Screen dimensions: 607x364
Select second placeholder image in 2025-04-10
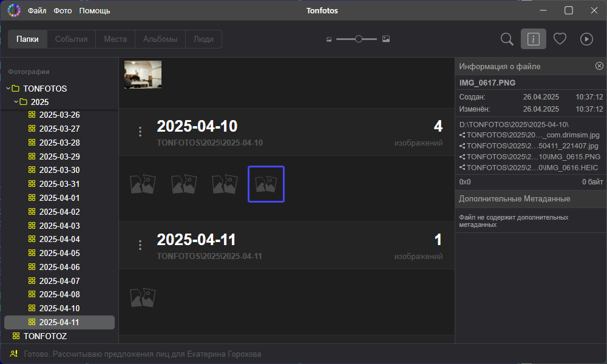[184, 184]
